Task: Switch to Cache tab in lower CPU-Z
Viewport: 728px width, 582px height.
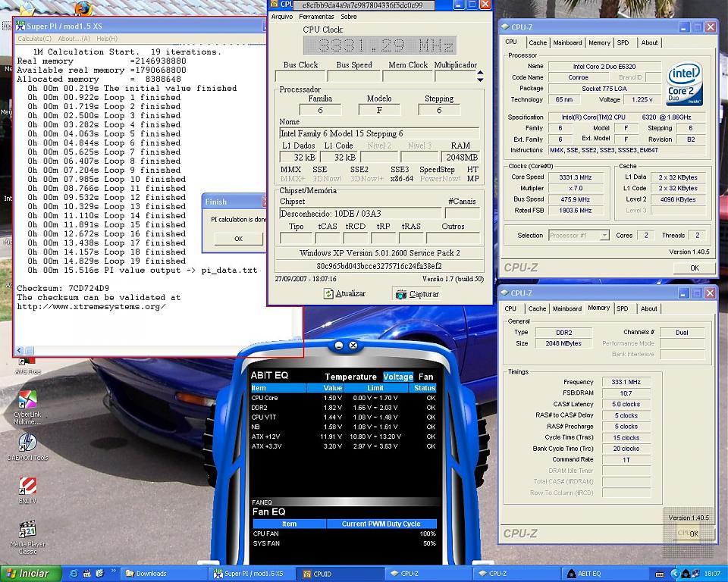Action: 537,308
